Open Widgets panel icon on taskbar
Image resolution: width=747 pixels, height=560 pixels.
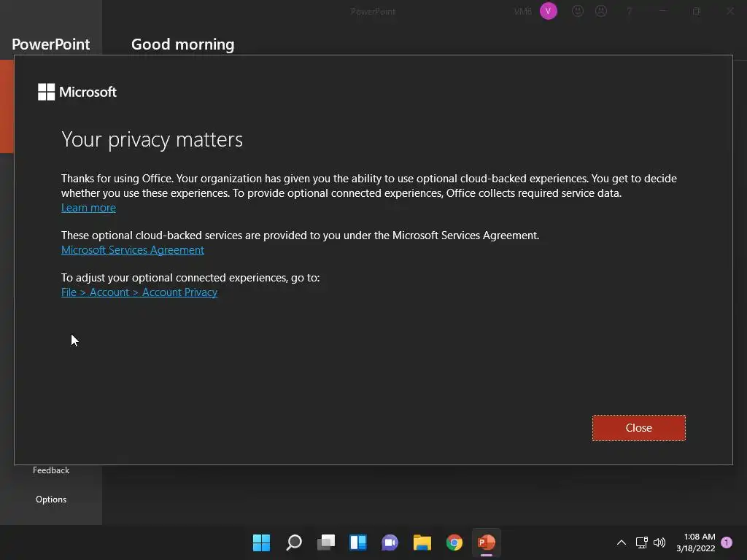(x=357, y=542)
